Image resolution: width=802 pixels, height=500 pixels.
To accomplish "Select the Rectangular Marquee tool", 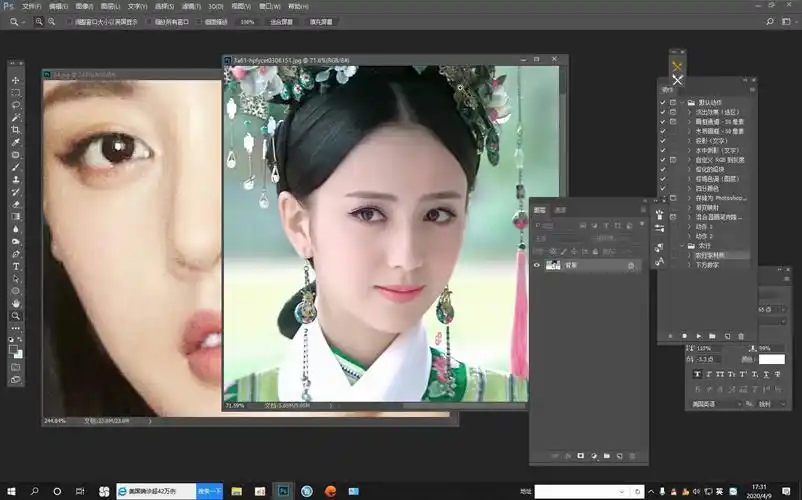I will pyautogui.click(x=16, y=93).
